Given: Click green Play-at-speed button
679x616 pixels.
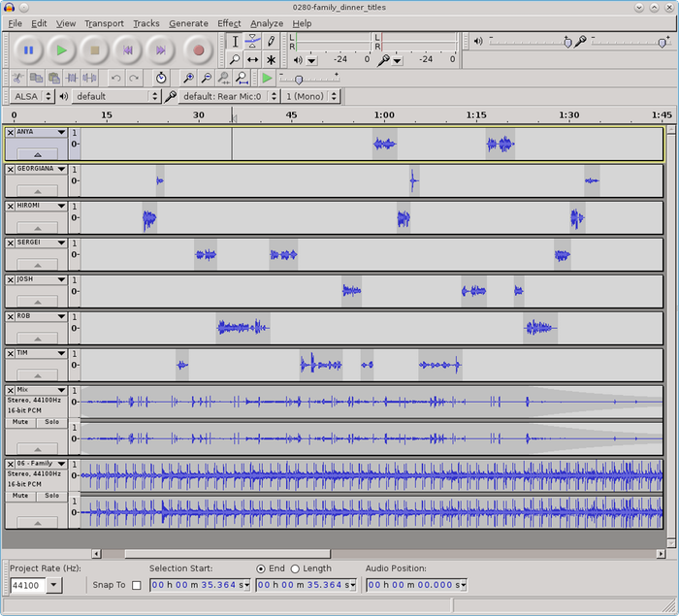Looking at the screenshot, I should coord(267,78).
